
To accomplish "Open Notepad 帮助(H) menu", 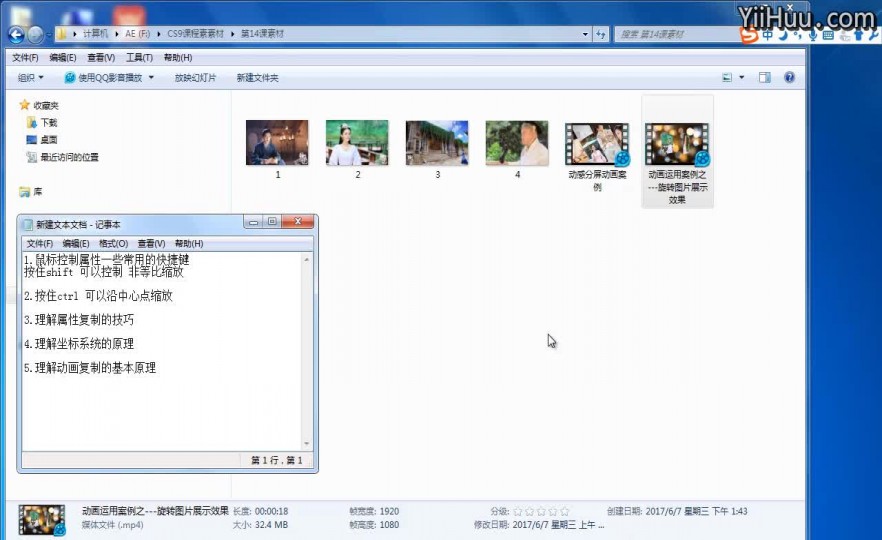I will pyautogui.click(x=189, y=244).
